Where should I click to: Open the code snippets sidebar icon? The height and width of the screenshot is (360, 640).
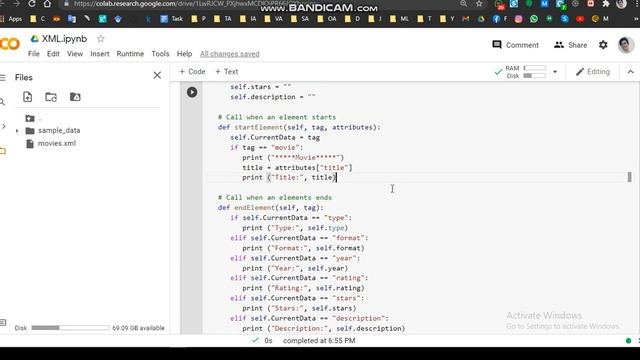tap(3, 127)
